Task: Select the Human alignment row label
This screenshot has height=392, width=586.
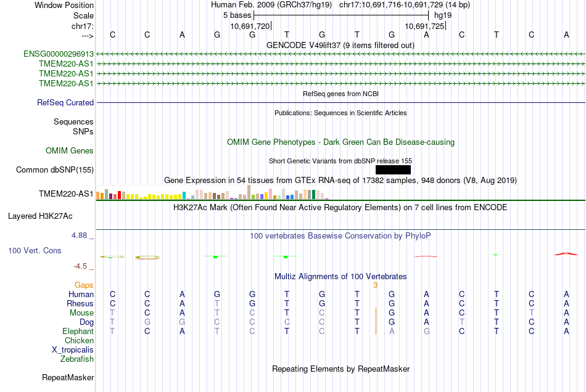Action: tap(81, 295)
